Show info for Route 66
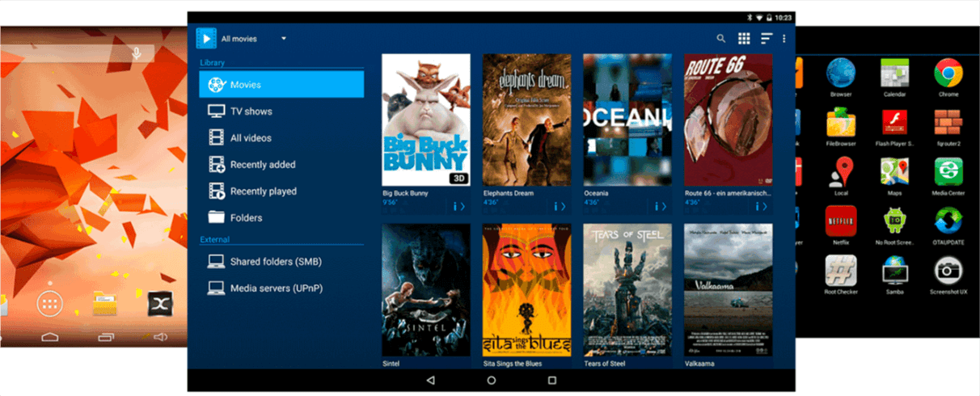The width and height of the screenshot is (980, 396). [761, 206]
